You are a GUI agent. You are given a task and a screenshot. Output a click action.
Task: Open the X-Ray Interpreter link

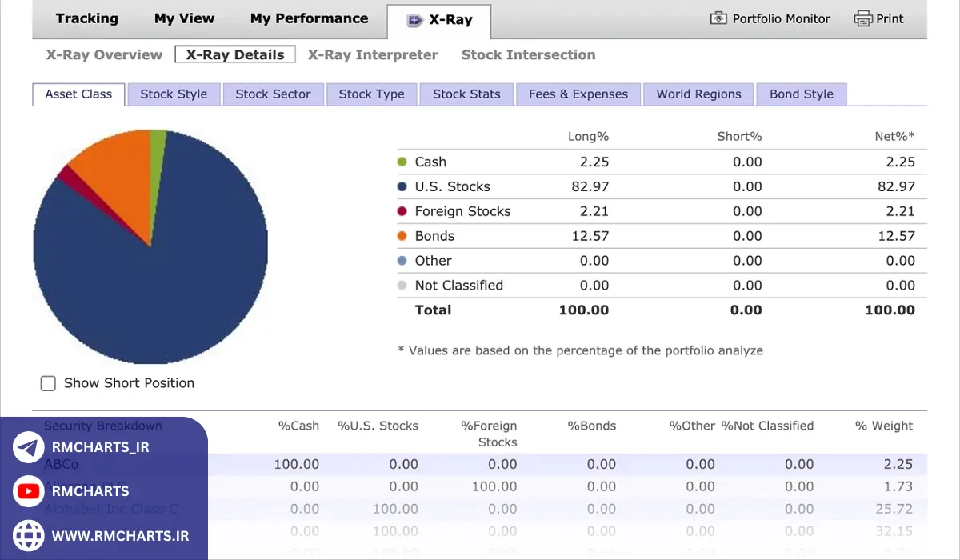[x=373, y=55]
